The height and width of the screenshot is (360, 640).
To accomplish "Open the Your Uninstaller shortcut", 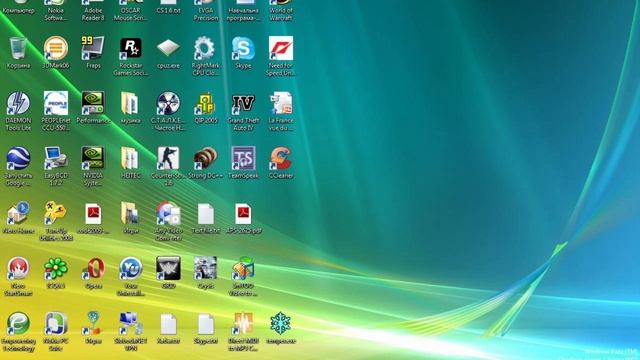I will tap(131, 269).
